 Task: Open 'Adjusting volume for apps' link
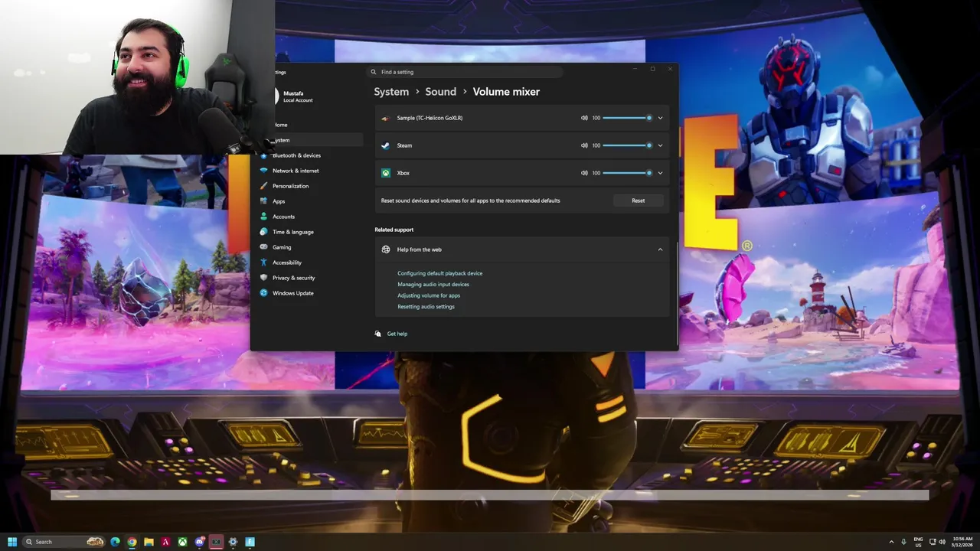point(429,295)
